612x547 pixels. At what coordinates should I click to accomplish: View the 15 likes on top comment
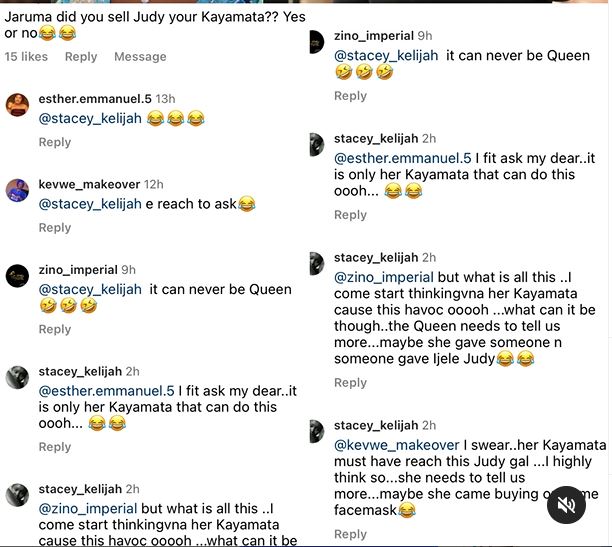pyautogui.click(x=26, y=57)
